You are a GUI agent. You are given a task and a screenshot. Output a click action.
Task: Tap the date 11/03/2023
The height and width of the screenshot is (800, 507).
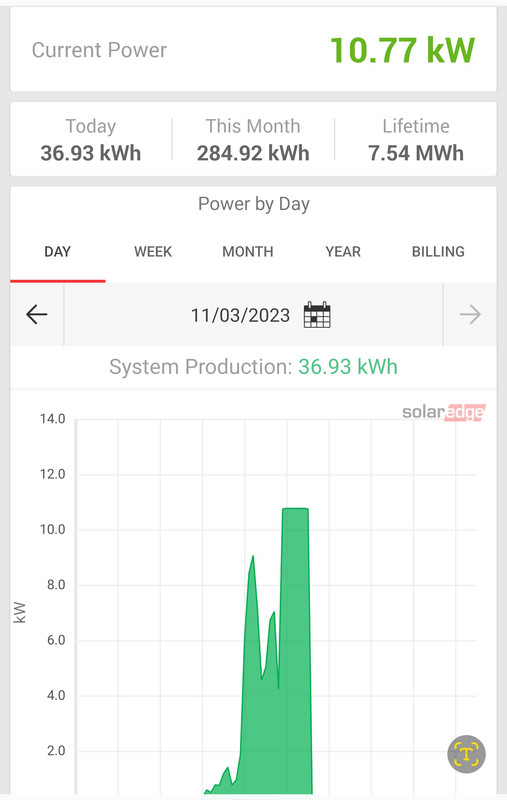coord(240,316)
